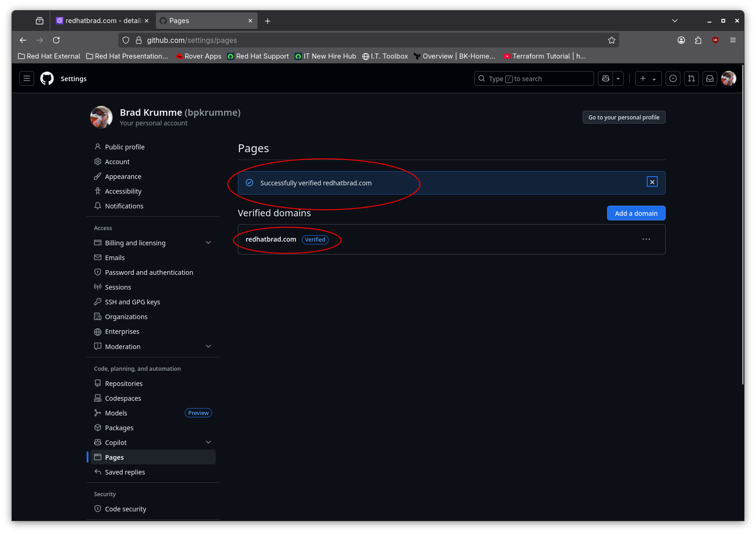
Task: Open Firefox account icon in toolbar
Action: (x=681, y=40)
